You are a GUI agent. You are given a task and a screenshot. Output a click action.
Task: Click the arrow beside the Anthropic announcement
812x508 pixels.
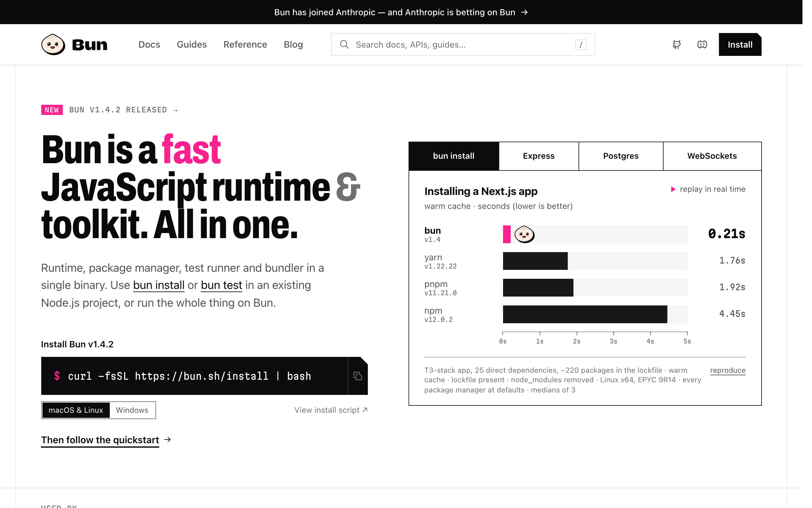click(524, 12)
